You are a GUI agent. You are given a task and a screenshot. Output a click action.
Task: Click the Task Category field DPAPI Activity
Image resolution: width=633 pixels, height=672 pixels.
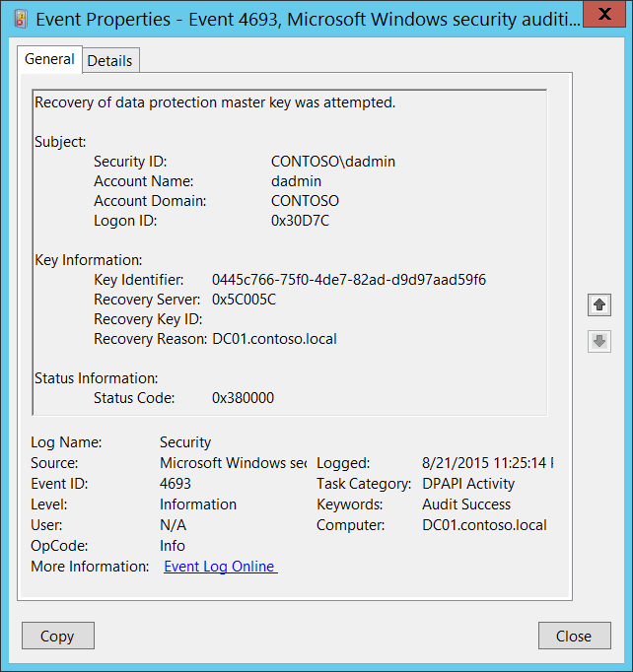point(468,484)
